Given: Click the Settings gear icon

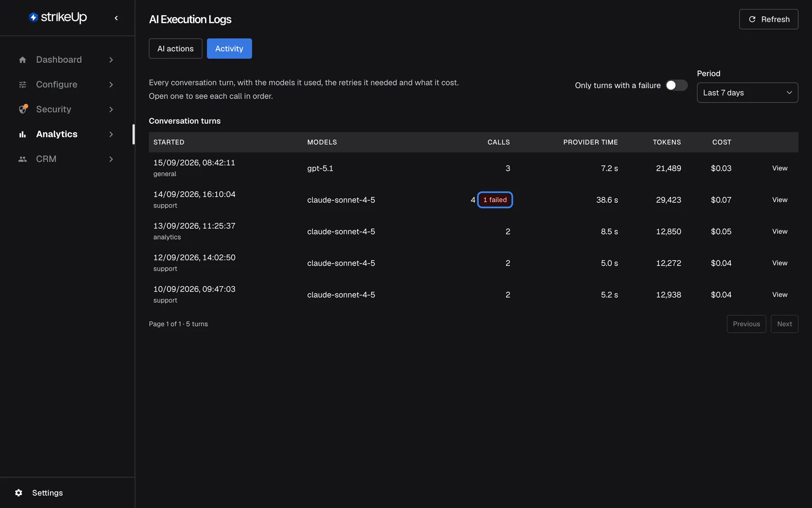Looking at the screenshot, I should coord(18,493).
